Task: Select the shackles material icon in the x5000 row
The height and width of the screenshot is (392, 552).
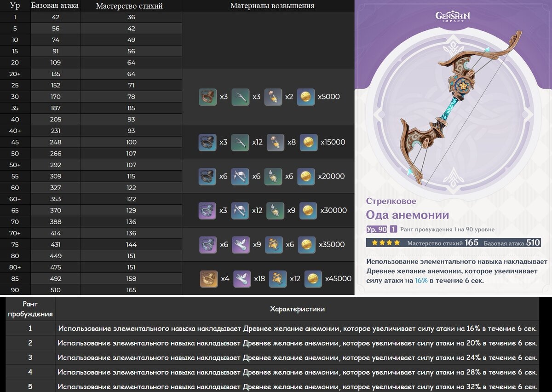Action: 208,97
